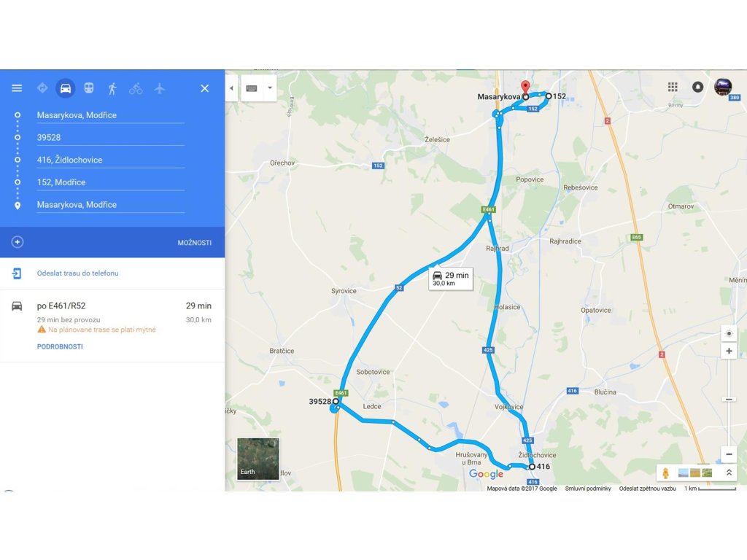Select driving travel mode car icon
747x560 pixels.
click(x=65, y=88)
